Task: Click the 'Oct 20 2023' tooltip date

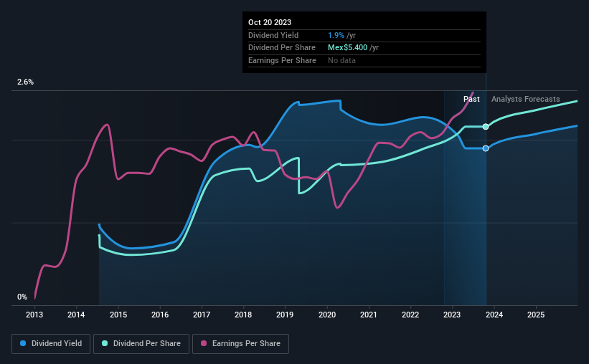Action: [270, 22]
